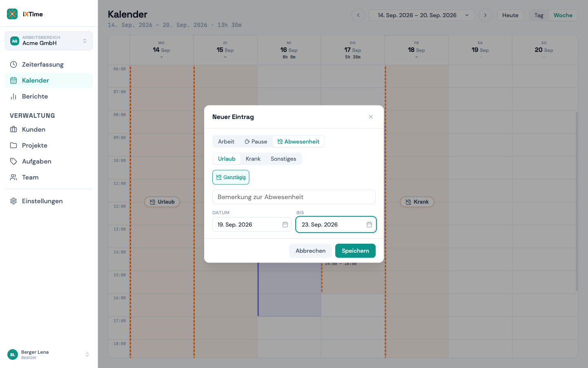Open Einstellungen via the gear icon

coord(13,201)
